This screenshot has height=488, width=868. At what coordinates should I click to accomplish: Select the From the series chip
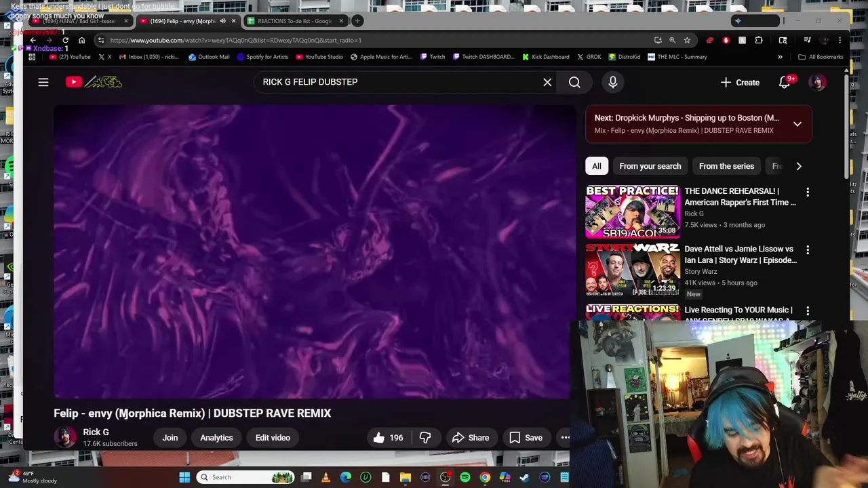pyautogui.click(x=726, y=166)
